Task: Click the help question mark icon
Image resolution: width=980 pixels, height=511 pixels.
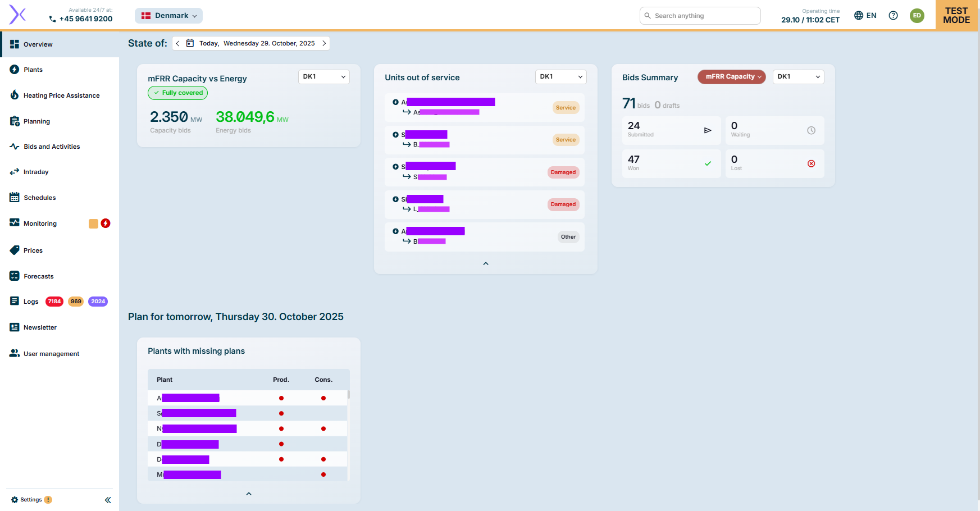Action: (893, 16)
